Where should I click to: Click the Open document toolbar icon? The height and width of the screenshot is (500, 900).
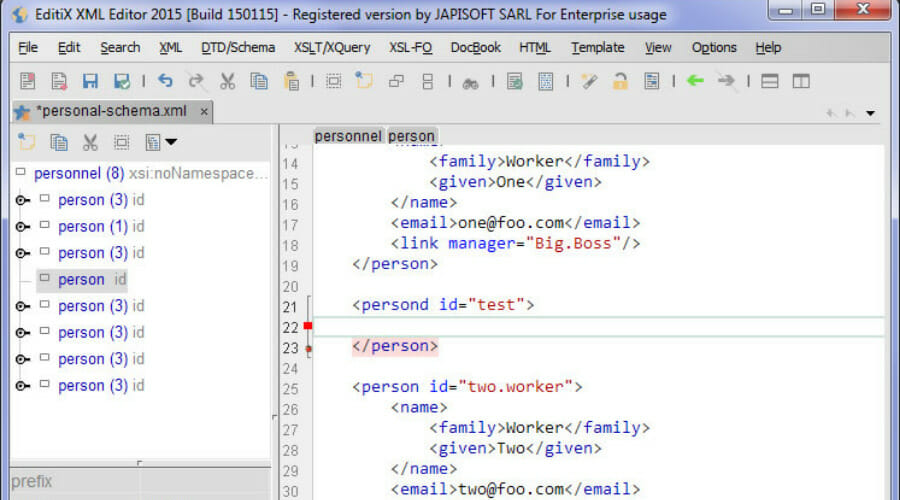point(59,81)
